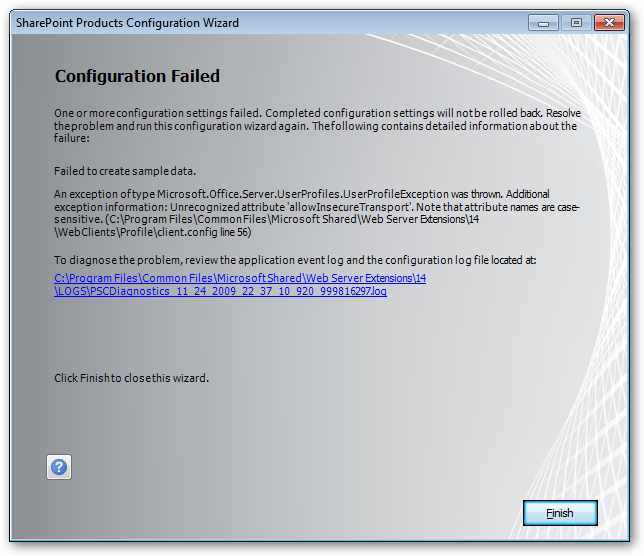Viewport: 644px width, 556px height.
Task: Click the 'Configuration Failed' heading
Action: click(x=137, y=76)
